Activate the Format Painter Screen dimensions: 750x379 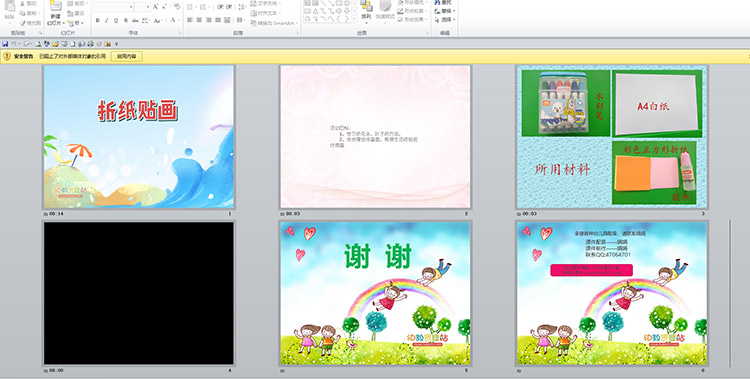click(x=30, y=23)
